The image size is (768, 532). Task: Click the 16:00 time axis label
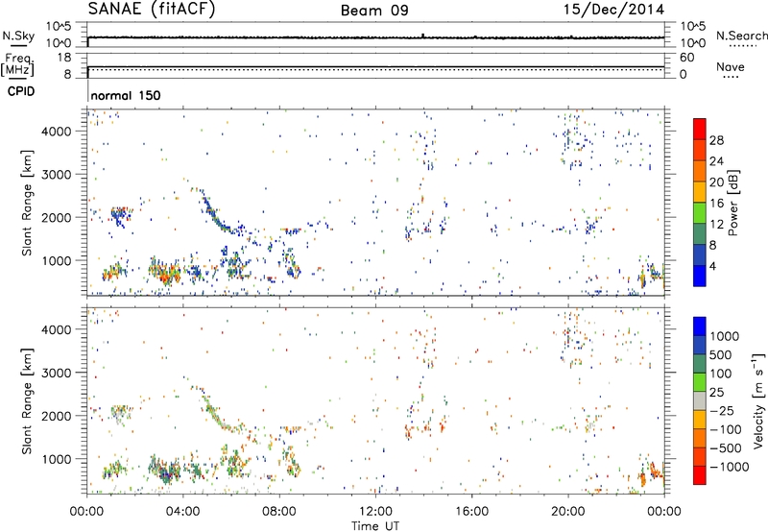pos(471,512)
